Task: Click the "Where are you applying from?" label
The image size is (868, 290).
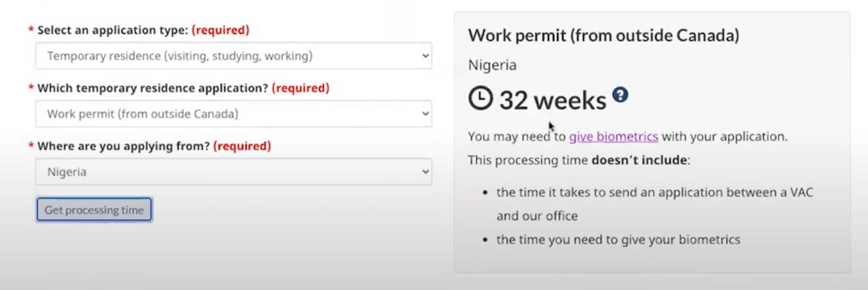Action: (123, 146)
